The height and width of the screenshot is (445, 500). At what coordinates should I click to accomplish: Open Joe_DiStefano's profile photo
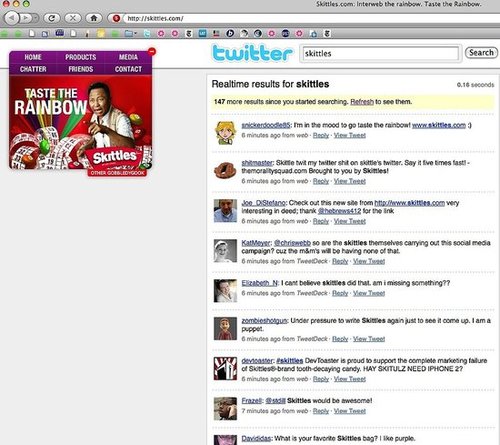click(225, 211)
